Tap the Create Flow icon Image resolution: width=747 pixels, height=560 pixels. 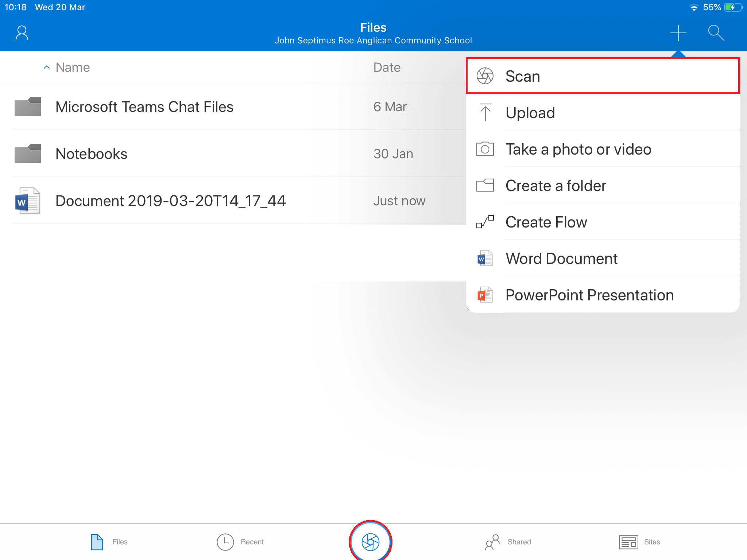pyautogui.click(x=485, y=222)
